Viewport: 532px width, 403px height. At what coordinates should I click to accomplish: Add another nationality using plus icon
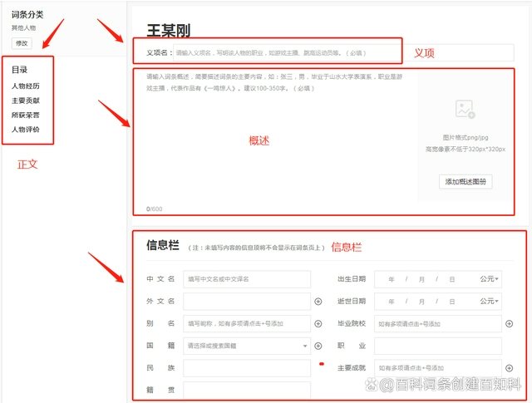point(318,346)
